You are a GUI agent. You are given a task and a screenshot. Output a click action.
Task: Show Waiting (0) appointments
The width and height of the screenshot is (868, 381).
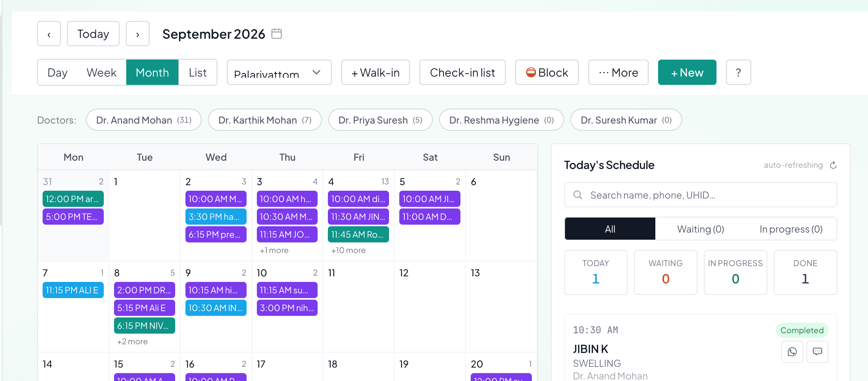(701, 229)
